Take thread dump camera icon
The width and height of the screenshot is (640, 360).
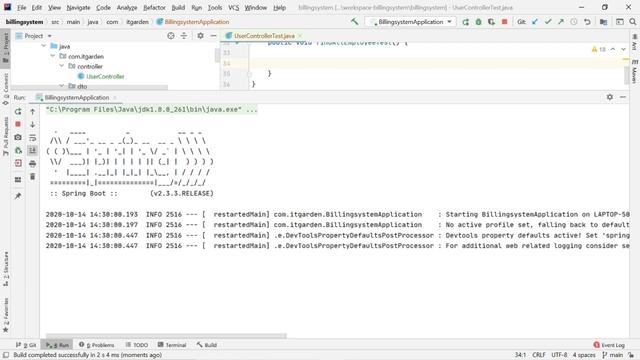(18, 138)
